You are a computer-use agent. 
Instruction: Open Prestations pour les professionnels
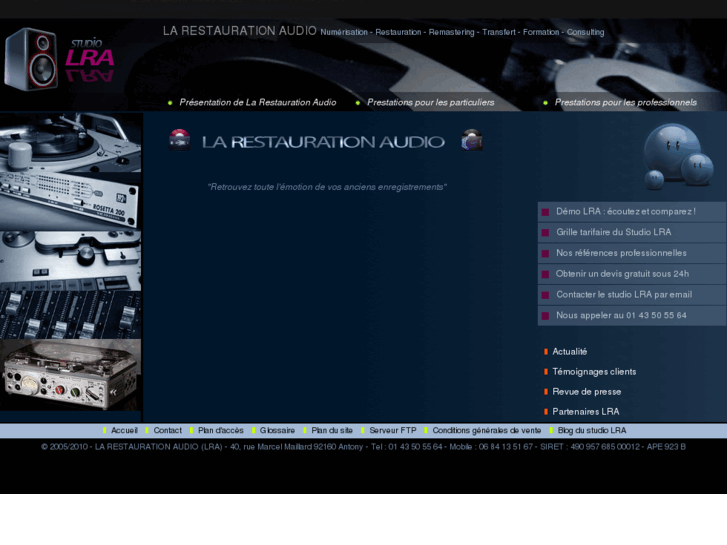625,103
